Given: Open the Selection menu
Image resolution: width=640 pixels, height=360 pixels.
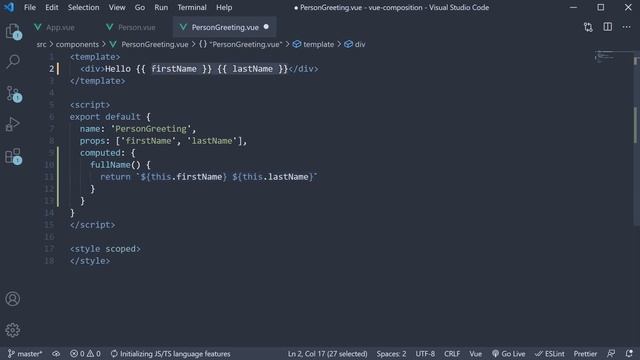Looking at the screenshot, I should [83, 7].
